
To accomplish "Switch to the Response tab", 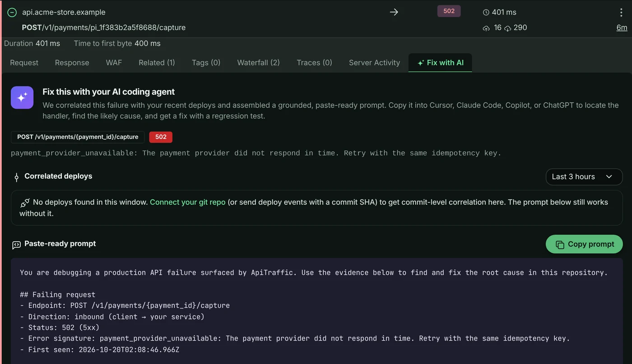I will 72,63.
